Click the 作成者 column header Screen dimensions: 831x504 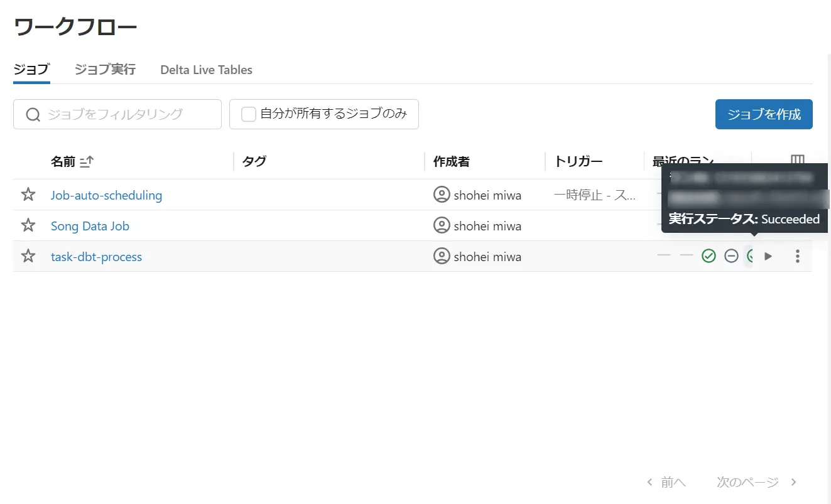pos(452,162)
